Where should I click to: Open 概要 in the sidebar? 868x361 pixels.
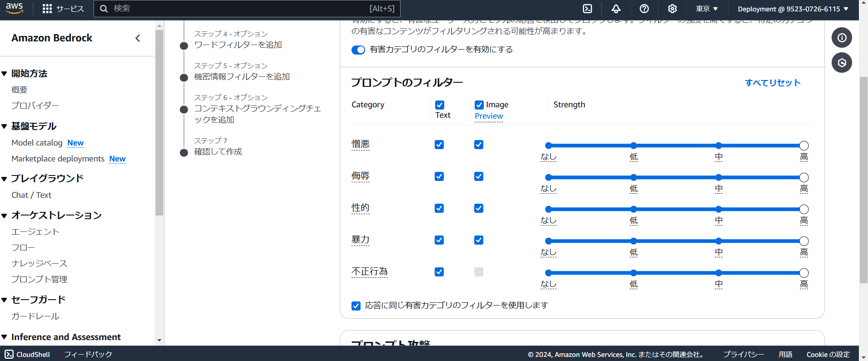(20, 90)
